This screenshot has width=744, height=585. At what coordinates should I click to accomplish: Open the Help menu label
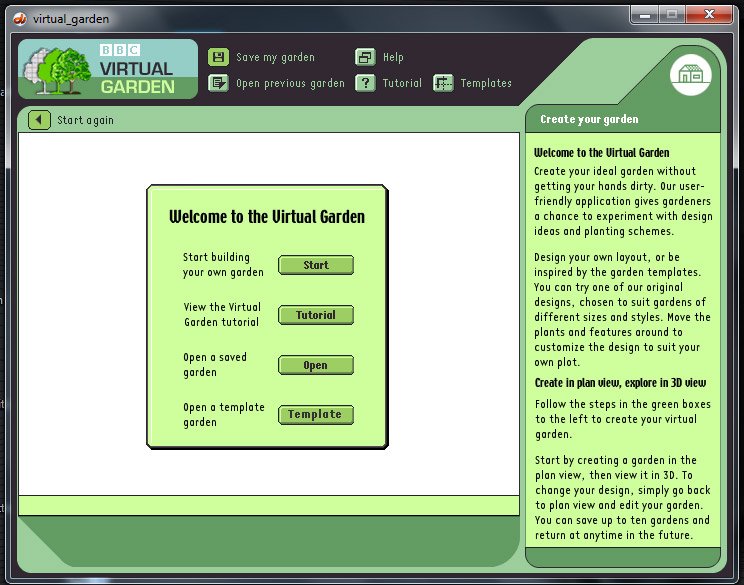point(393,57)
